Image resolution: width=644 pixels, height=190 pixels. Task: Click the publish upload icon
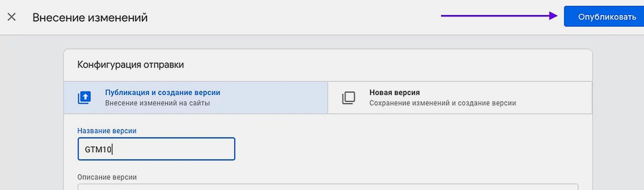coord(84,98)
